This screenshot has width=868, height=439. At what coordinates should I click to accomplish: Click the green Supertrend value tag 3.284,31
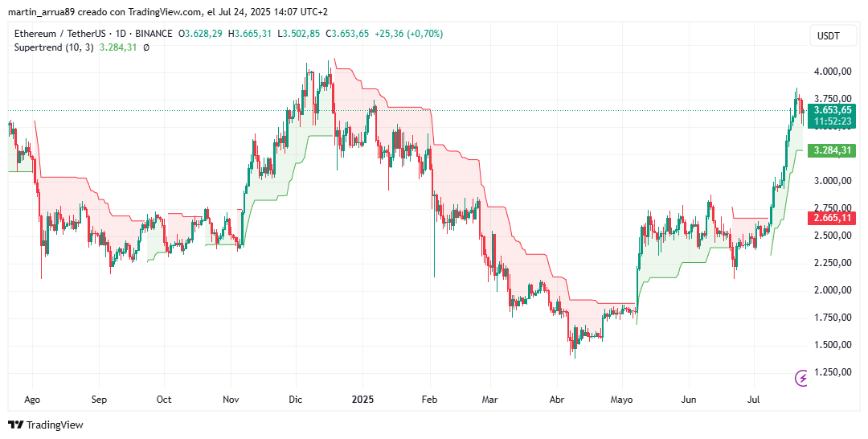point(832,150)
